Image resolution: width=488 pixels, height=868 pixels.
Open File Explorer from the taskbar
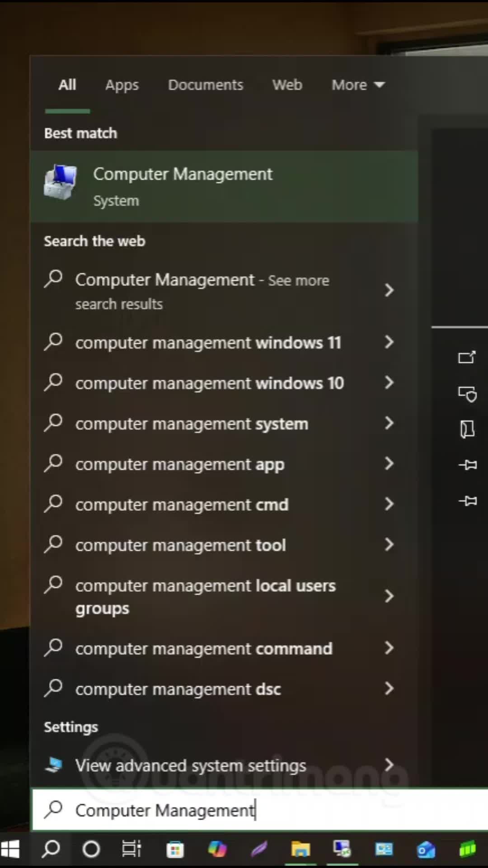[x=300, y=849]
